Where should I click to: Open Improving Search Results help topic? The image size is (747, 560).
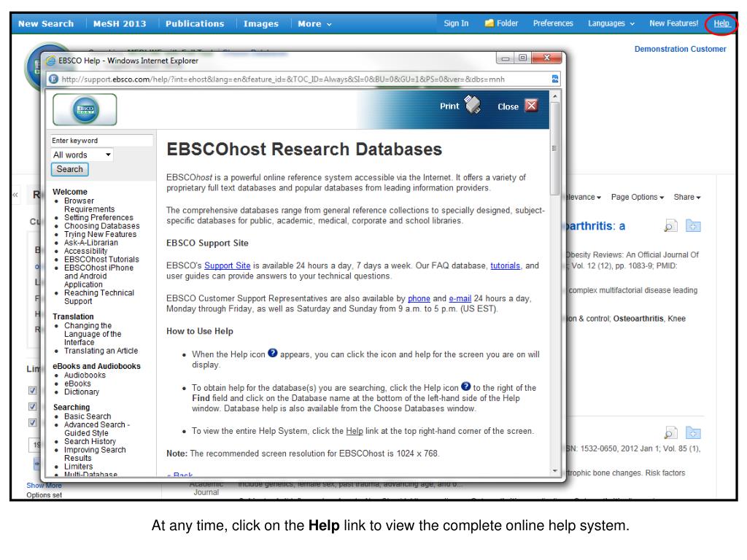point(95,454)
